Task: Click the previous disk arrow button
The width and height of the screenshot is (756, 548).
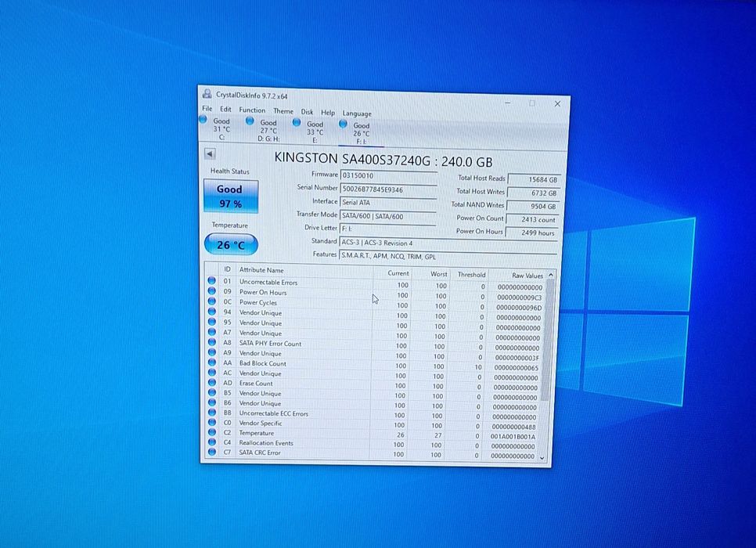Action: [x=210, y=154]
